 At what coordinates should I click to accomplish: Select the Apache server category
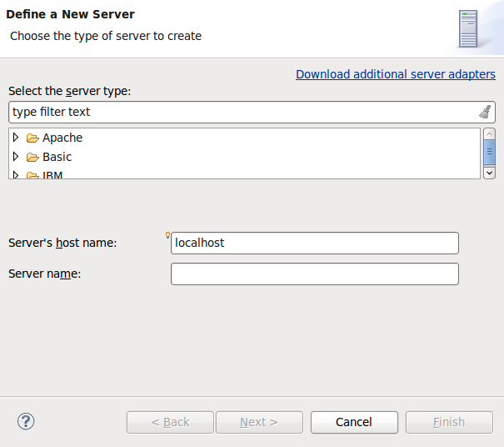(62, 138)
